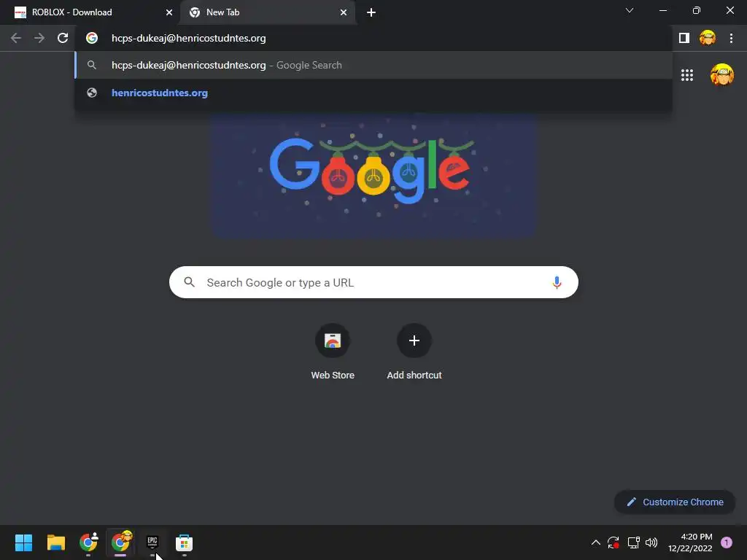Go forward using the browser forward arrow

[39, 38]
